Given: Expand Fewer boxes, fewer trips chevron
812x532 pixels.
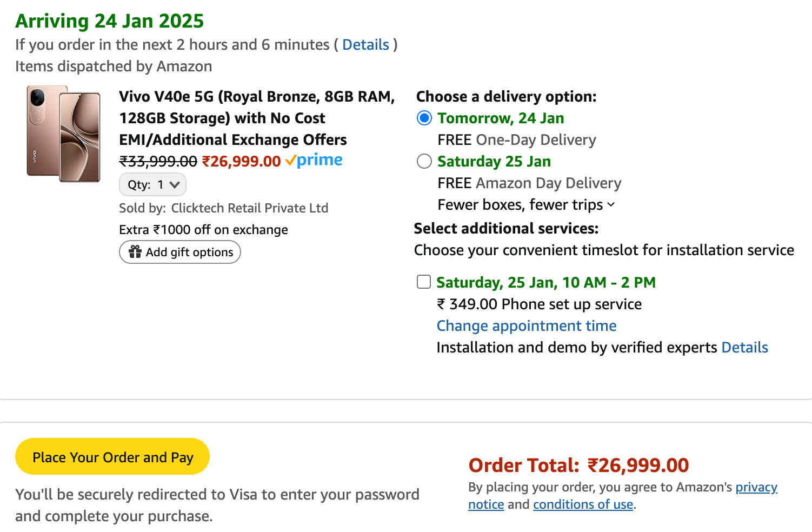Looking at the screenshot, I should (611, 205).
